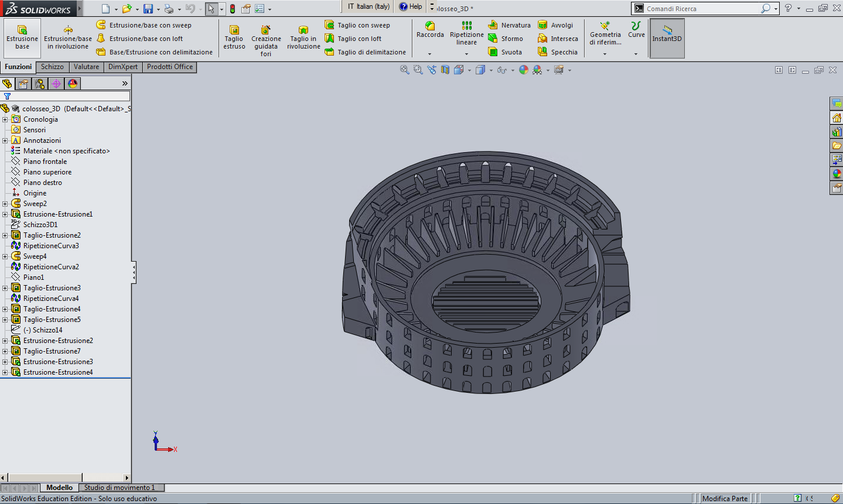Switch to the Schizzo tab

(52, 67)
